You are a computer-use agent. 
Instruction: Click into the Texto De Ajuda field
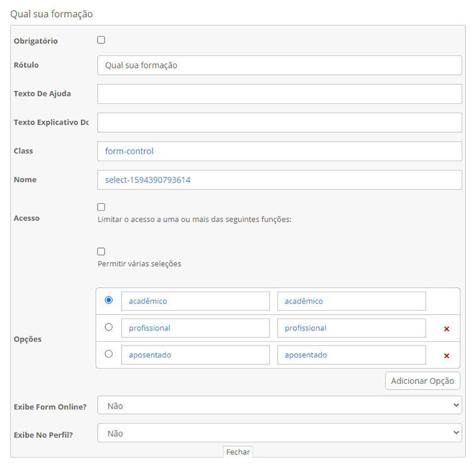pyautogui.click(x=280, y=94)
